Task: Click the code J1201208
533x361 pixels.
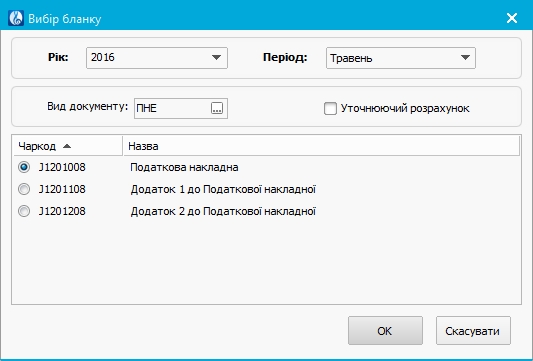Action: pos(62,211)
